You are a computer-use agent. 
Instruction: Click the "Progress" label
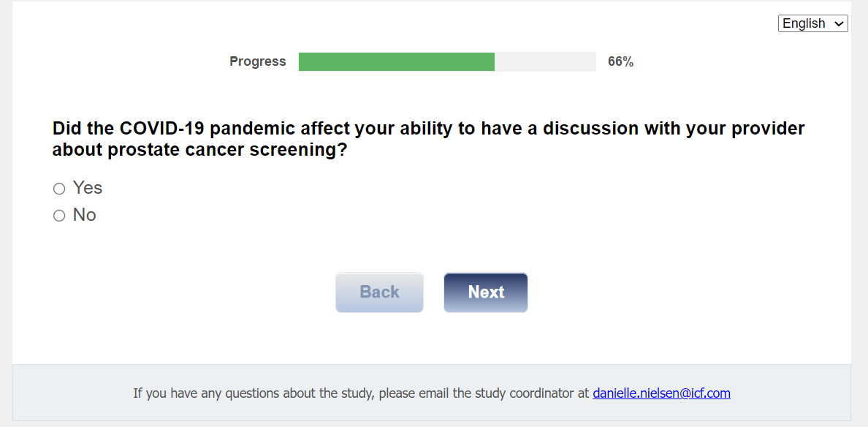pos(258,62)
